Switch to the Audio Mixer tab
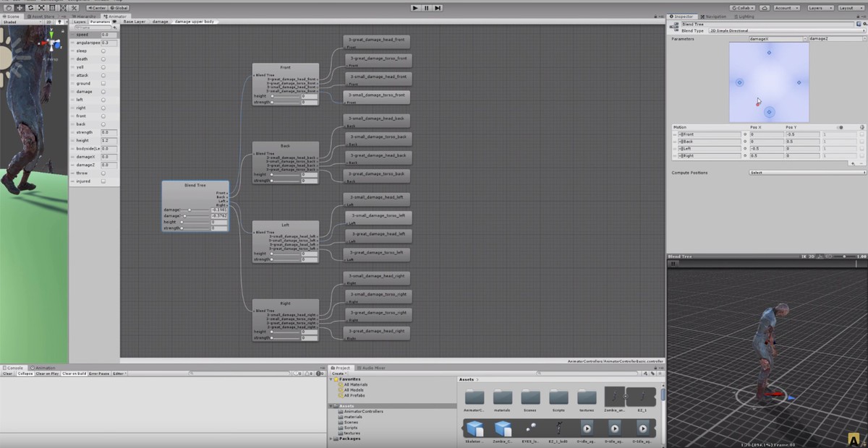Viewport: 868px width, 448px height. coord(372,368)
